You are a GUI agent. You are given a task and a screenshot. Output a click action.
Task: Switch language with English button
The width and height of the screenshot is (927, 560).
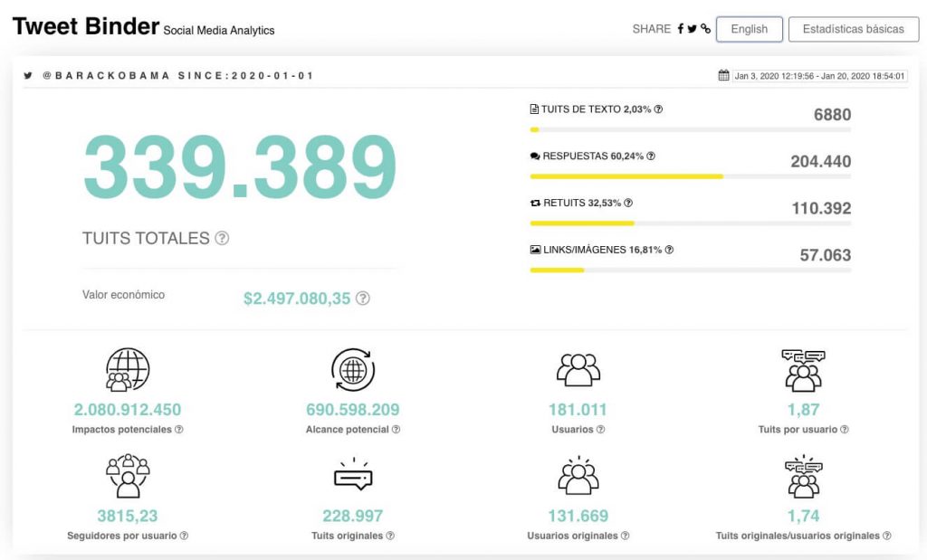(x=750, y=29)
